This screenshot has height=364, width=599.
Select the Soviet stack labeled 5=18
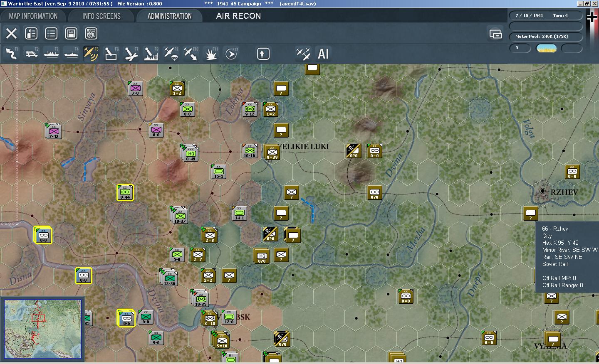tap(220, 340)
